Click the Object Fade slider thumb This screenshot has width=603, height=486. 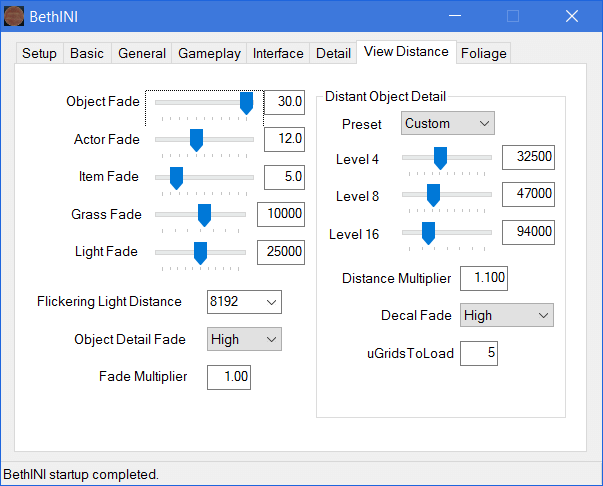(246, 102)
